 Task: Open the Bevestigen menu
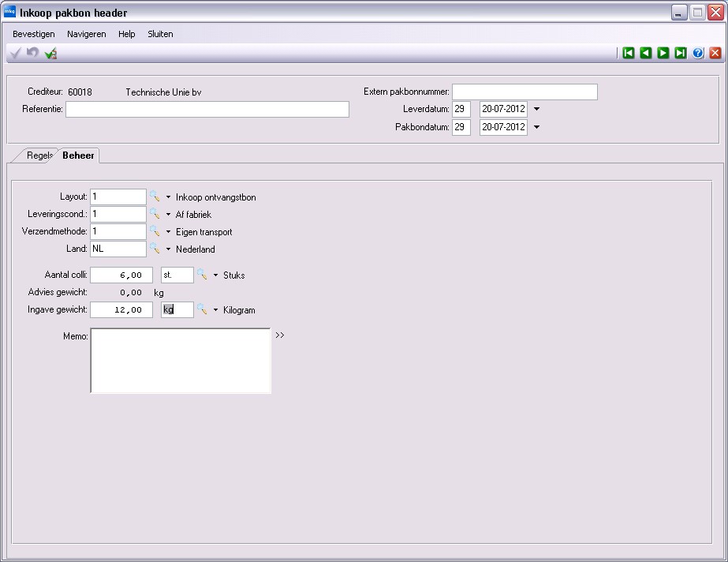(34, 34)
